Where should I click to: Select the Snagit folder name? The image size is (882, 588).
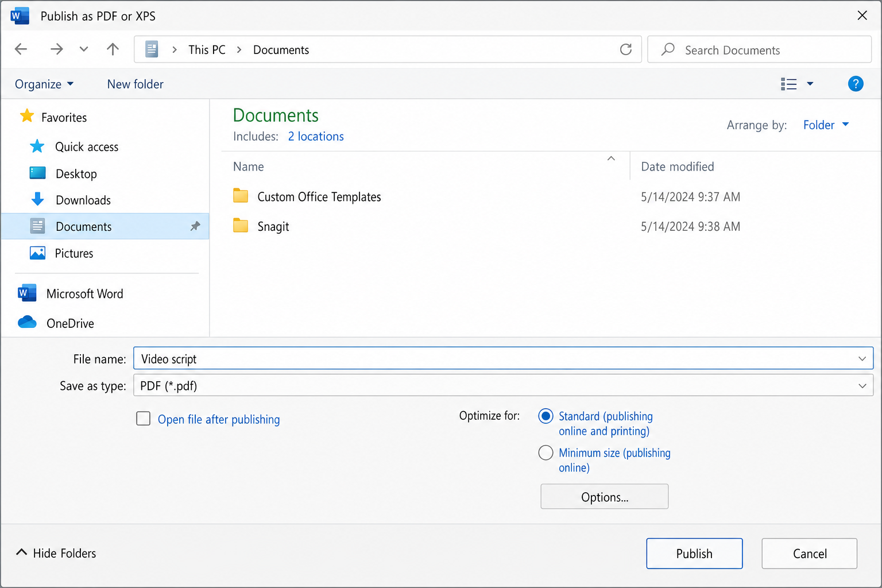[273, 227]
